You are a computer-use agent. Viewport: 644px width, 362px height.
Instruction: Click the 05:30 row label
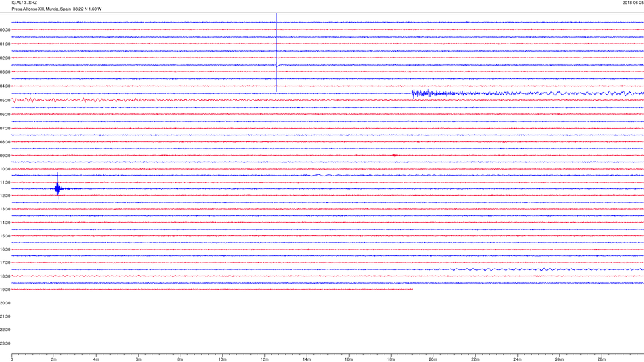[x=5, y=100]
